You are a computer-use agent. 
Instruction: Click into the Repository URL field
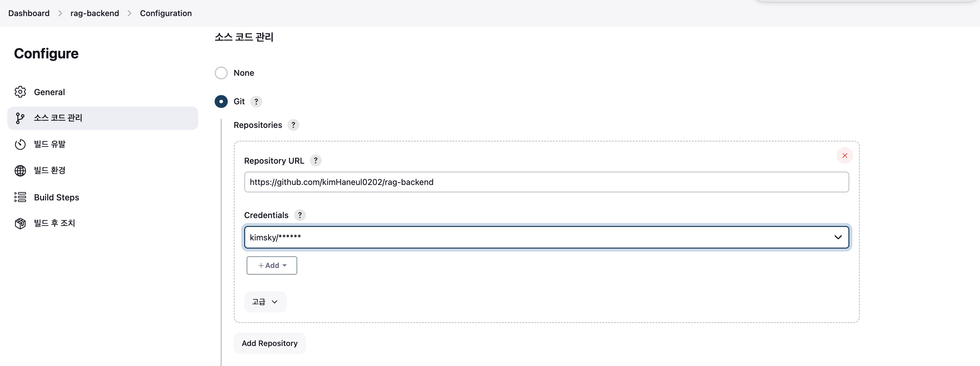546,182
